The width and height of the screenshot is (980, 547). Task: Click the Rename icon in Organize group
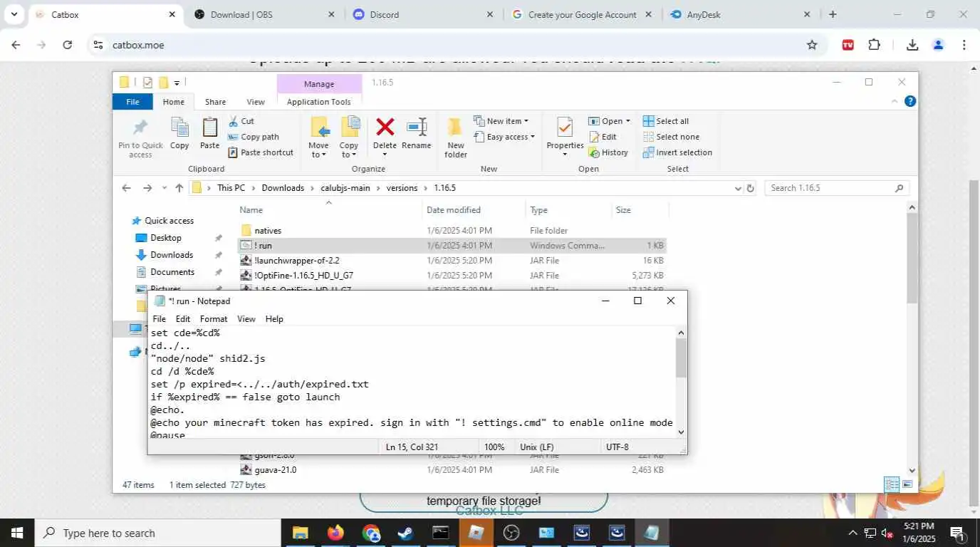417,134
